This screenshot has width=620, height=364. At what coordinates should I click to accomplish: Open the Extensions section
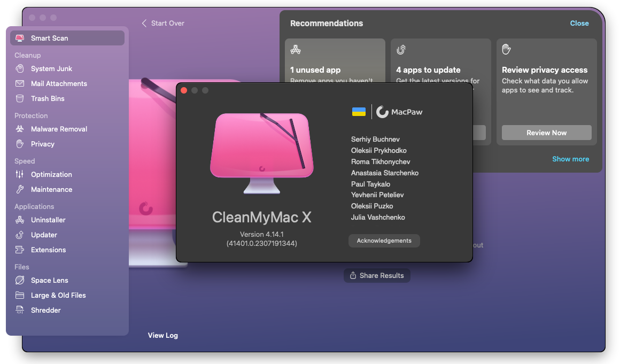(x=48, y=250)
